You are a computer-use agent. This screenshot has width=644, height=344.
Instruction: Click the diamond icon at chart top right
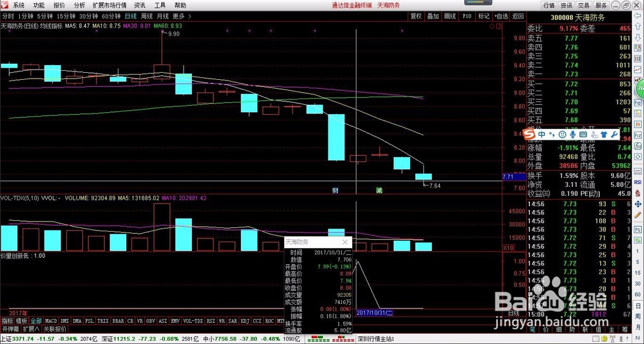pyautogui.click(x=491, y=26)
